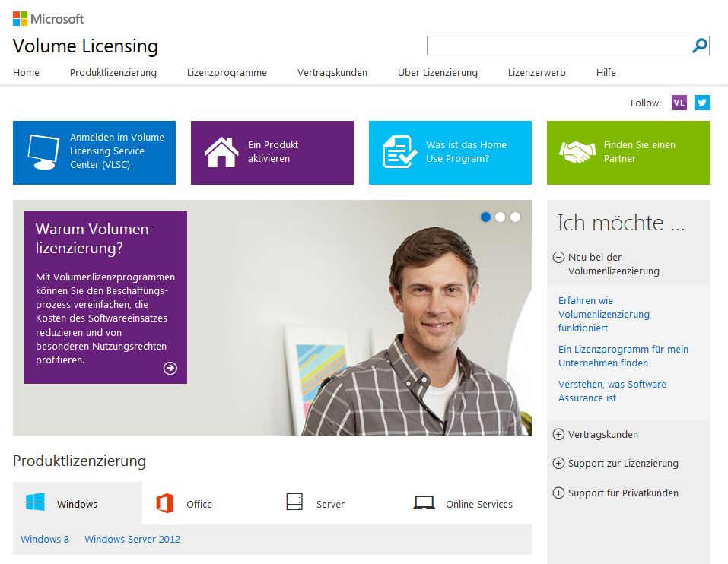
Task: Click the handshake icon on partner tile
Action: pos(577,152)
